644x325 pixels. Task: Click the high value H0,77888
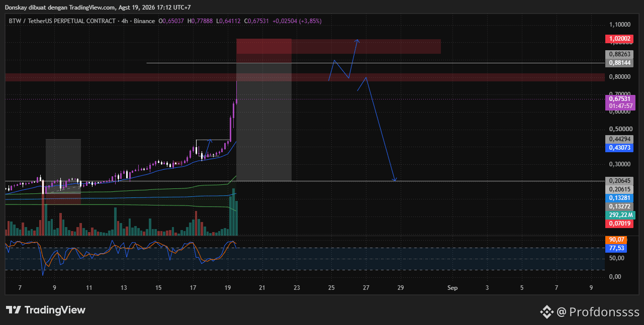click(200, 21)
